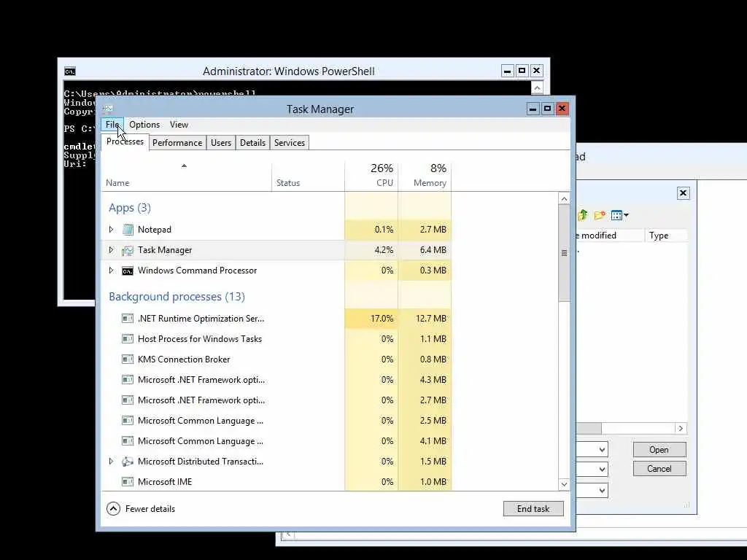Image resolution: width=747 pixels, height=560 pixels.
Task: Switch to the Performance tab
Action: [177, 143]
